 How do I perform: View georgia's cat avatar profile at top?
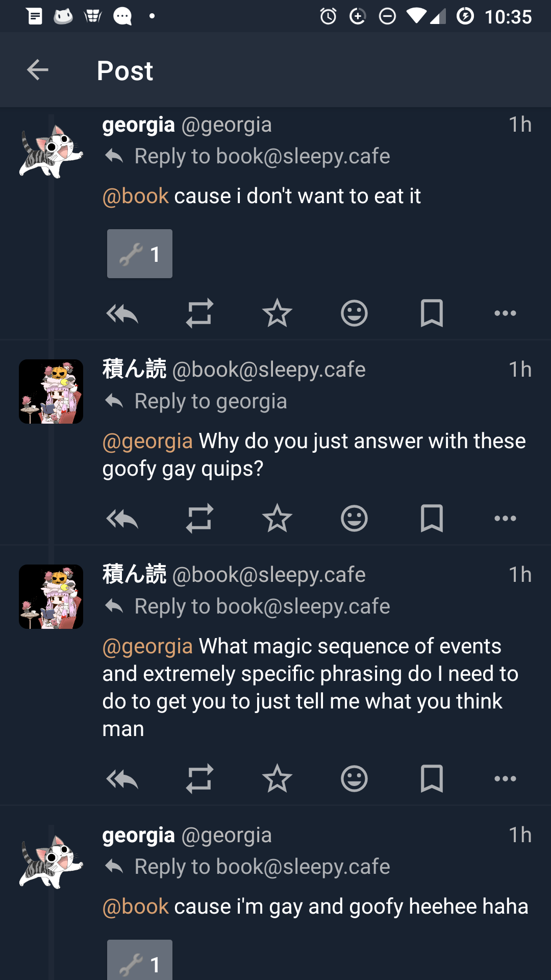(x=51, y=152)
